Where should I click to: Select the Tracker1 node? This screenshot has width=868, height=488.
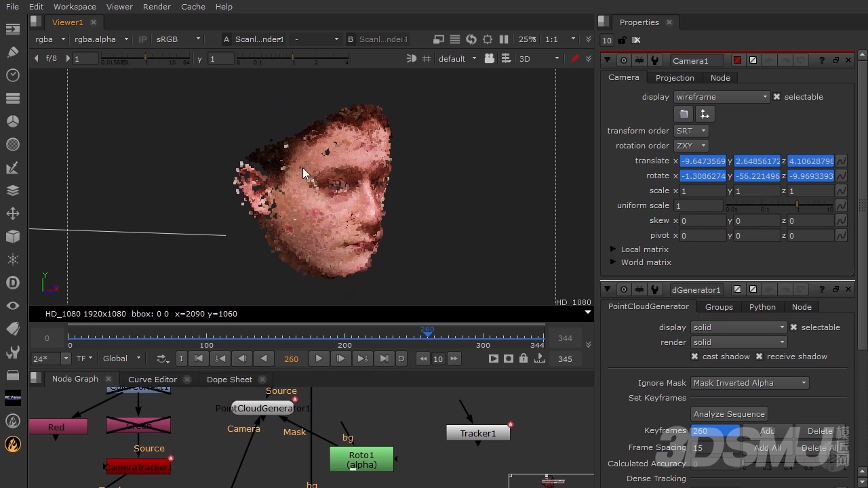coord(478,433)
